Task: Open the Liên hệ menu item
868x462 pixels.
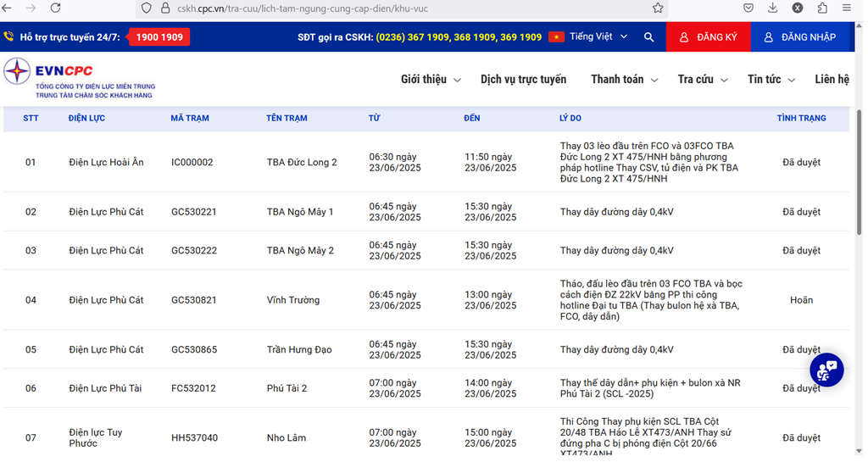Action: pyautogui.click(x=831, y=80)
